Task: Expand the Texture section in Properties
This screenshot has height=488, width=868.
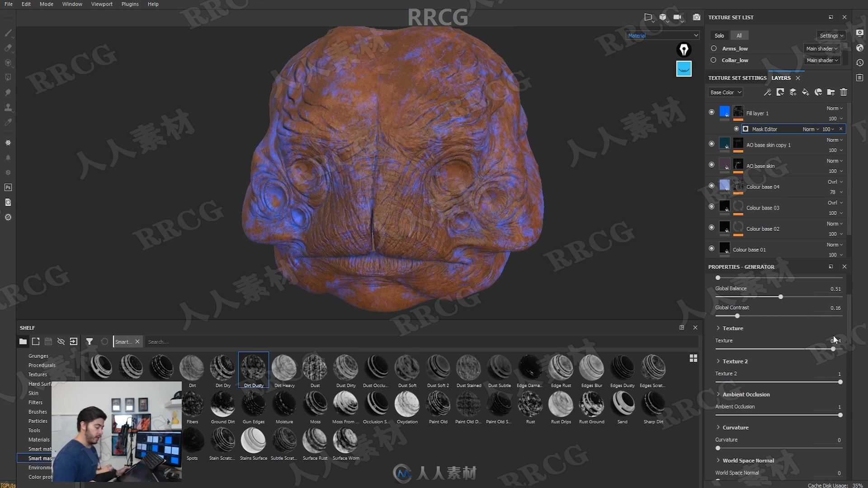Action: (718, 328)
